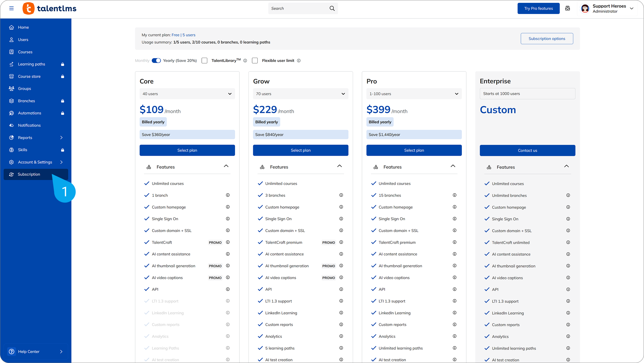Open Core plan 40 users dropdown
The width and height of the screenshot is (644, 363).
click(187, 94)
